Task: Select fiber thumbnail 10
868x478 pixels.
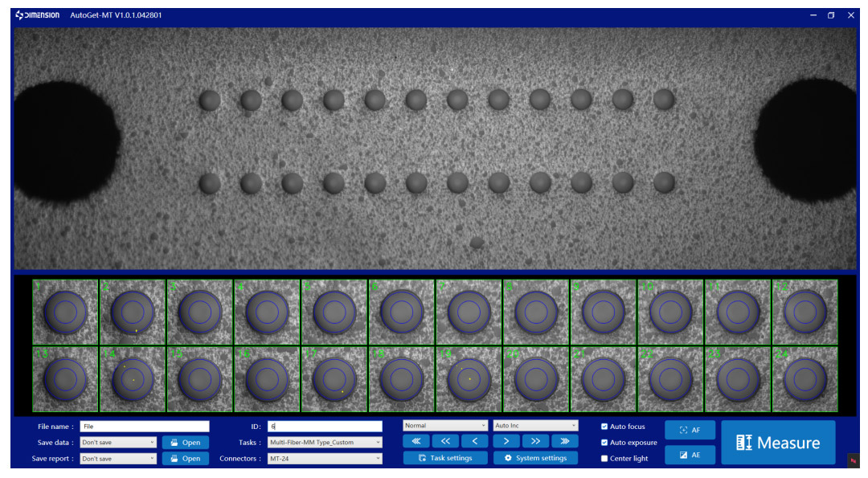Action: point(670,312)
